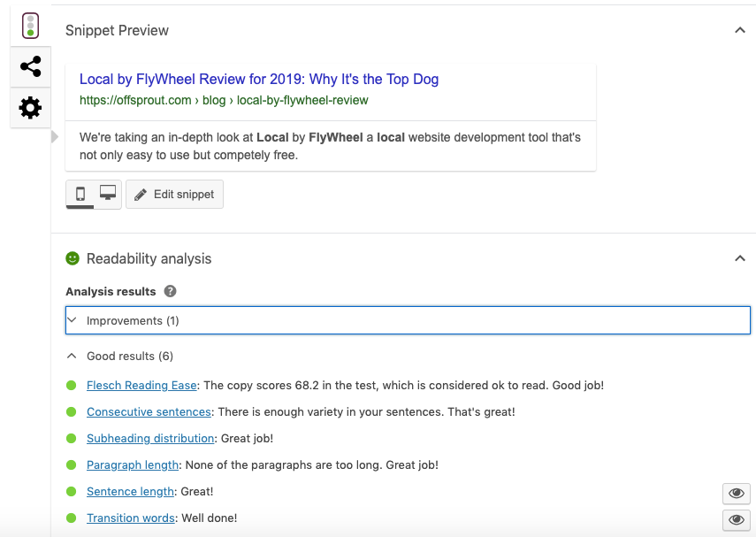Viewport: 756px width, 537px height.
Task: Click the small arrow beside snippet description
Action: [55, 137]
